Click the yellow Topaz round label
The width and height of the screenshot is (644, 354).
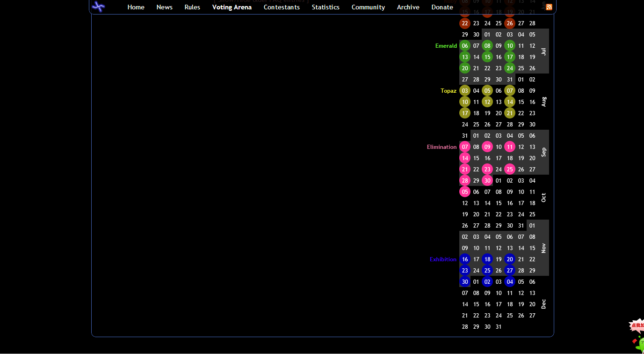pos(448,91)
